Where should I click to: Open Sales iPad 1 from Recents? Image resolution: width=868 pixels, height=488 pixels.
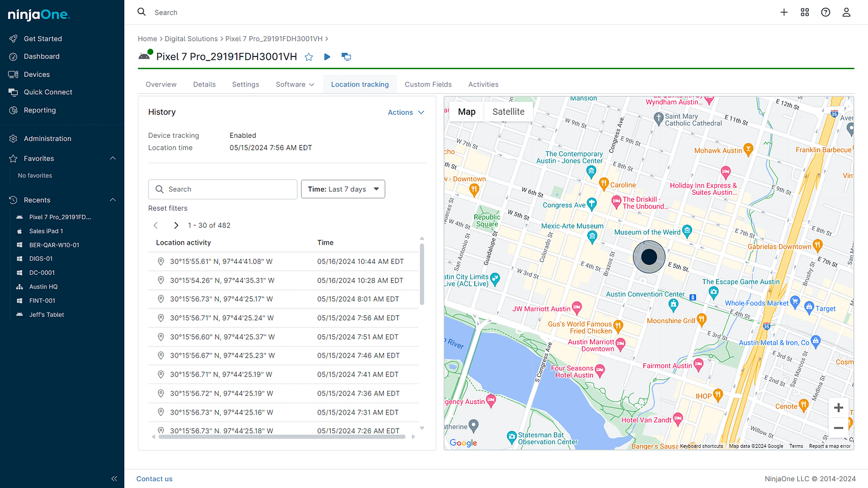click(x=46, y=231)
